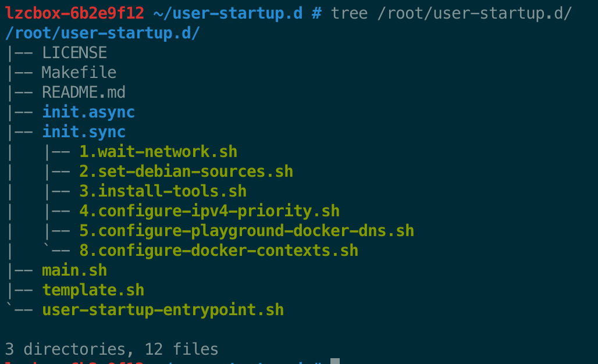
Task: Click the Makefile entry
Action: pyautogui.click(x=79, y=73)
